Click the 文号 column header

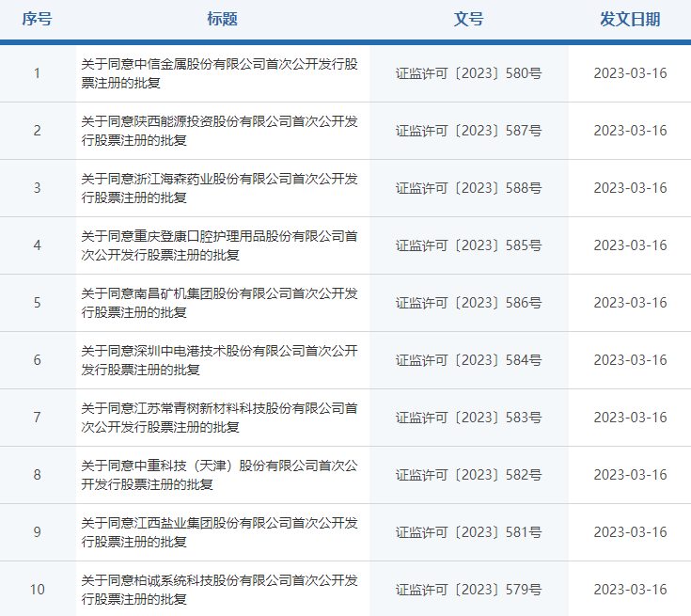click(468, 19)
